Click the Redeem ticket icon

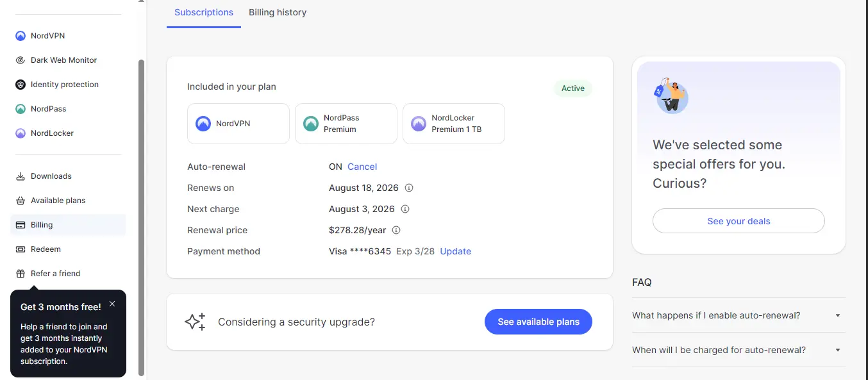[x=21, y=249]
